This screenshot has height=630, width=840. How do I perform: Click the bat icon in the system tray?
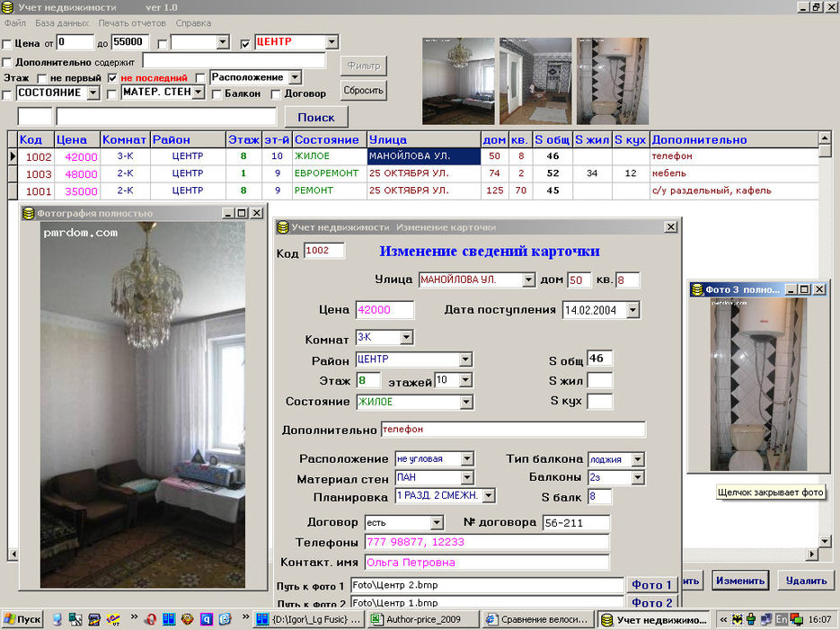(x=738, y=619)
